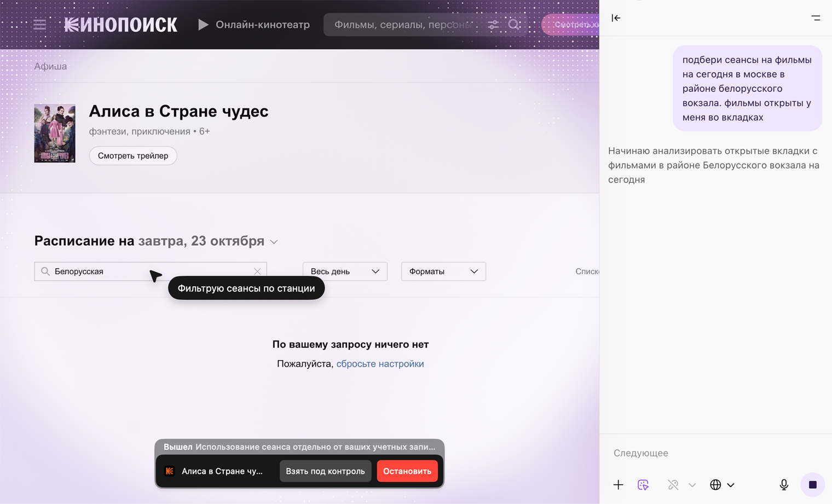Screen dimensions: 832x504
Task: Go to the Афиша section
Action: pyautogui.click(x=50, y=66)
